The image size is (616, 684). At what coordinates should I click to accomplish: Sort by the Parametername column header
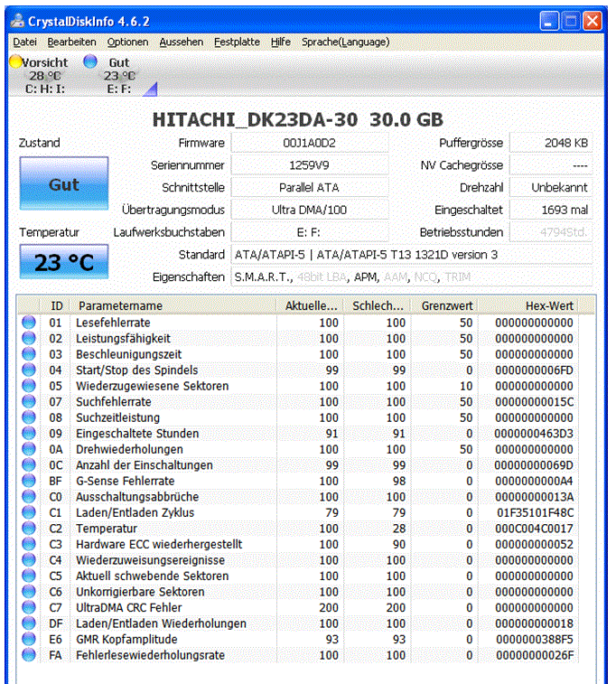coord(173,305)
